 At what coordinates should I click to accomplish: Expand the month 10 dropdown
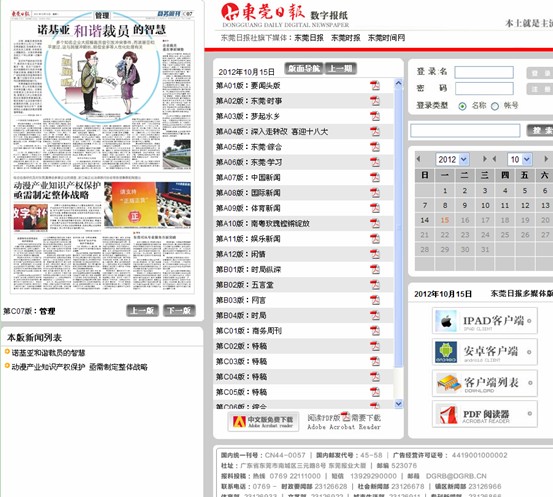pos(527,159)
